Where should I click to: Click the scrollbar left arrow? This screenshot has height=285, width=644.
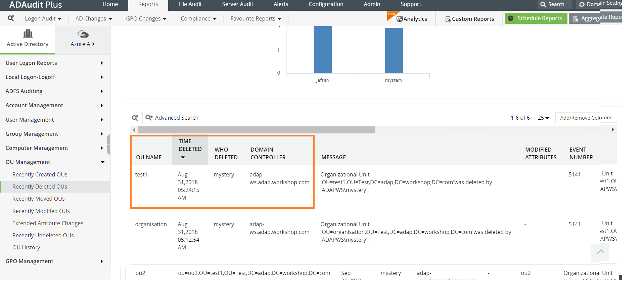pyautogui.click(x=134, y=130)
